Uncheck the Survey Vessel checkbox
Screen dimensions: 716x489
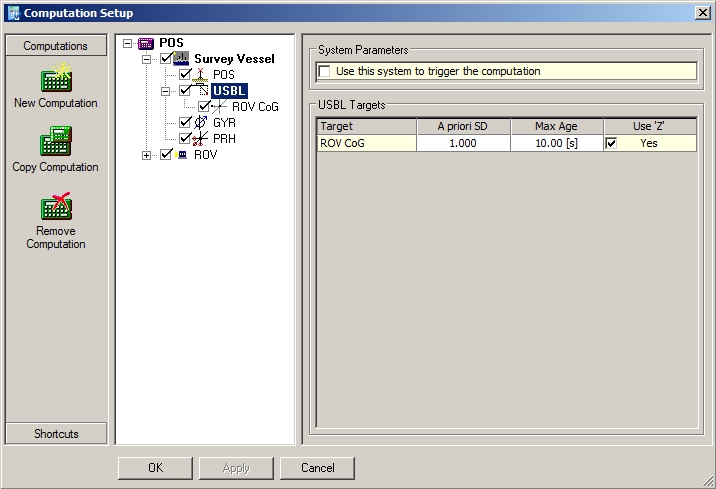[166, 58]
